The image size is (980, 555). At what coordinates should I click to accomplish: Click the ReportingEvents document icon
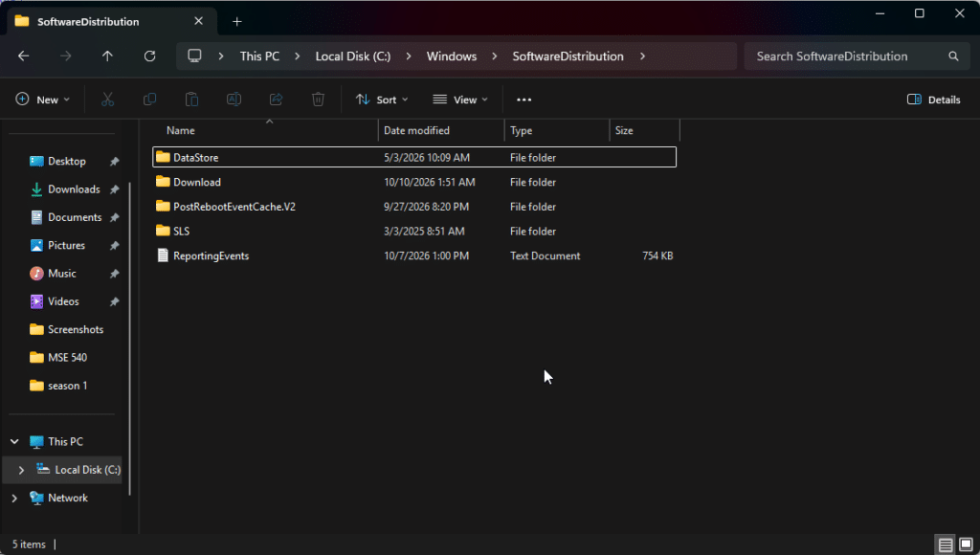pyautogui.click(x=163, y=255)
